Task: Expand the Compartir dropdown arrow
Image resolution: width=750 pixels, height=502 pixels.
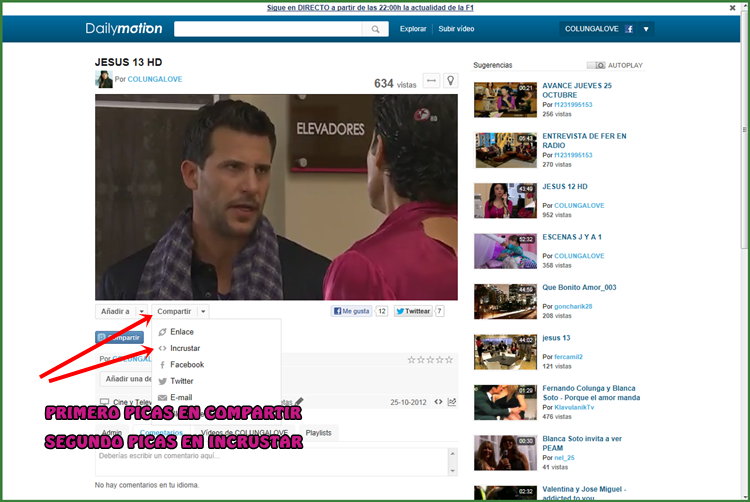Action: click(203, 312)
